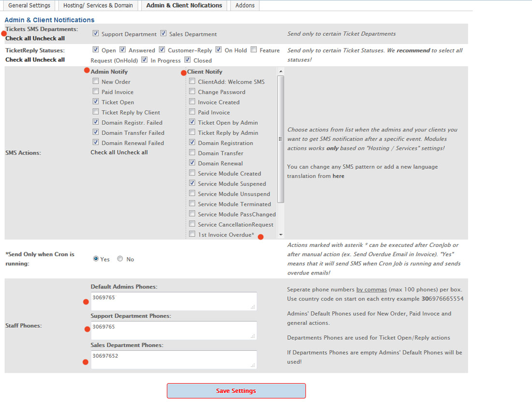The width and height of the screenshot is (532, 404).
Task: Uncheck Ticket Open by Admin
Action: click(192, 122)
